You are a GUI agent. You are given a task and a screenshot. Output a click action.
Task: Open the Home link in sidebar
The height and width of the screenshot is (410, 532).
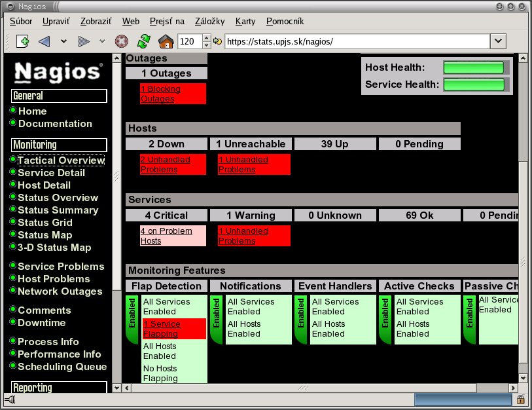tap(32, 111)
